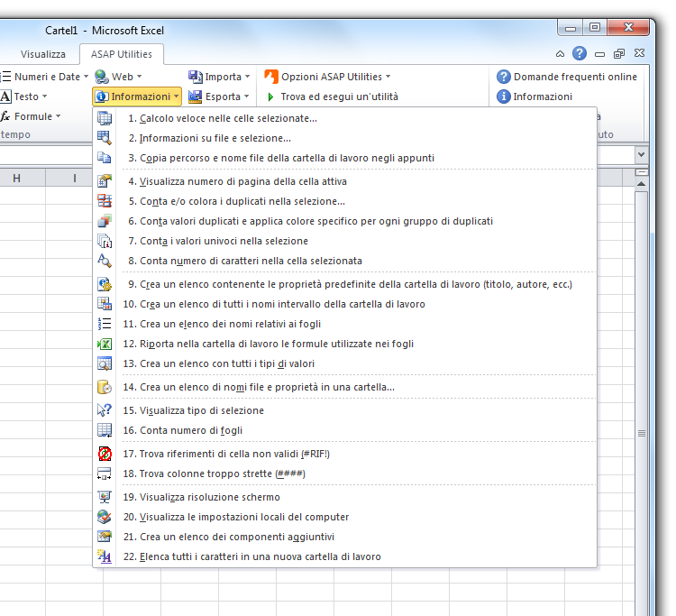Click the globe icon beside 'impostazioni locali del computer'

105,517
